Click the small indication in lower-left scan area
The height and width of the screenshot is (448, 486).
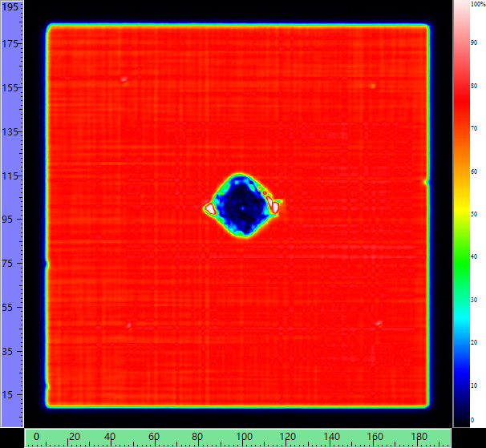(128, 325)
